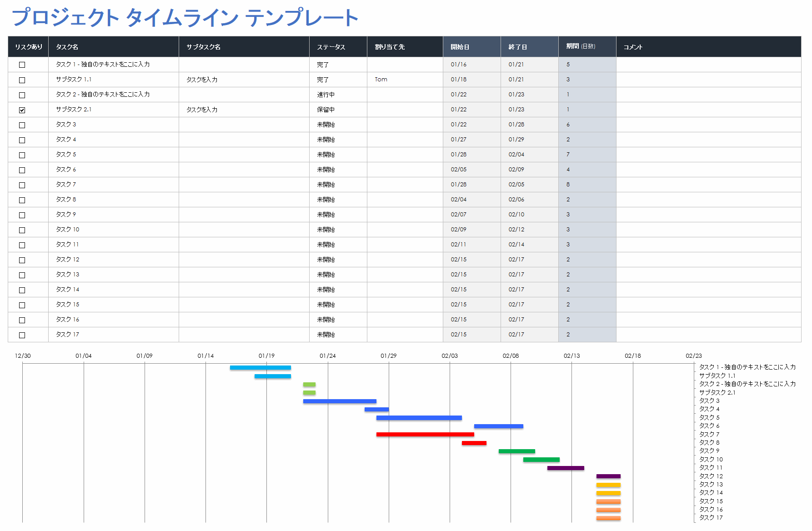Viewport: 812px width, 531px height.
Task: Click the コメント column header
Action: click(x=709, y=47)
